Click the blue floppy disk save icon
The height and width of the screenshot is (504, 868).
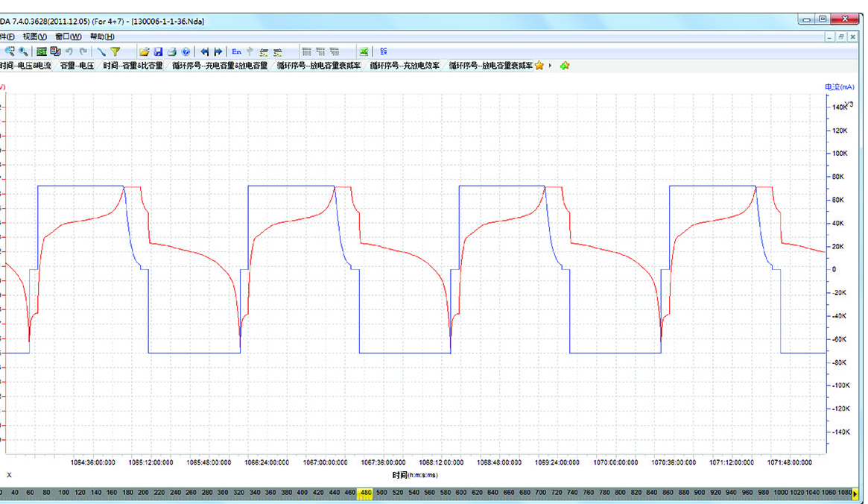click(158, 51)
